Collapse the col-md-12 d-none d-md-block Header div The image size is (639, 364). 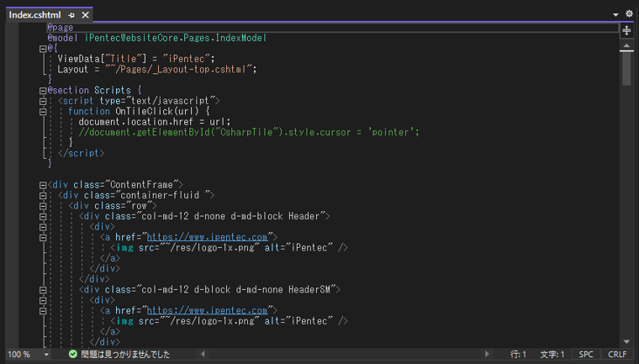click(43, 216)
